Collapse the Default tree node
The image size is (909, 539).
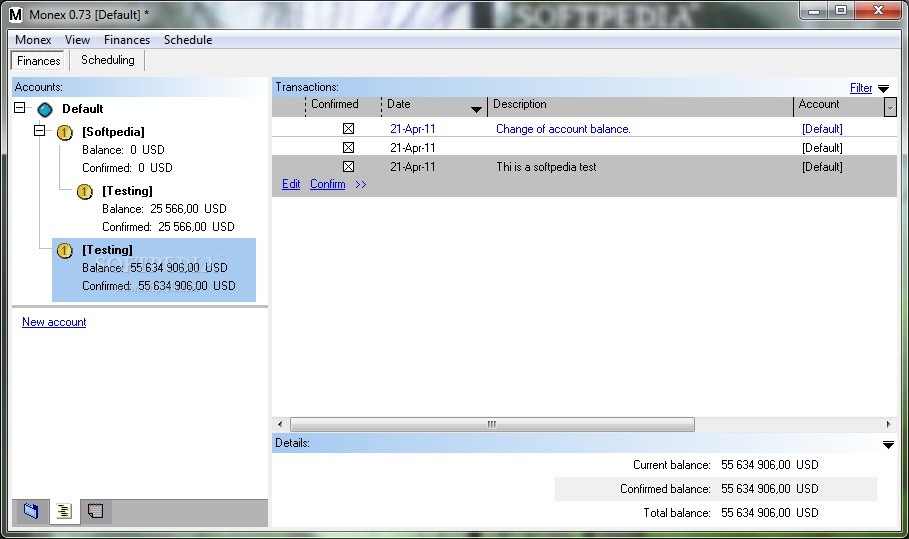[20, 108]
